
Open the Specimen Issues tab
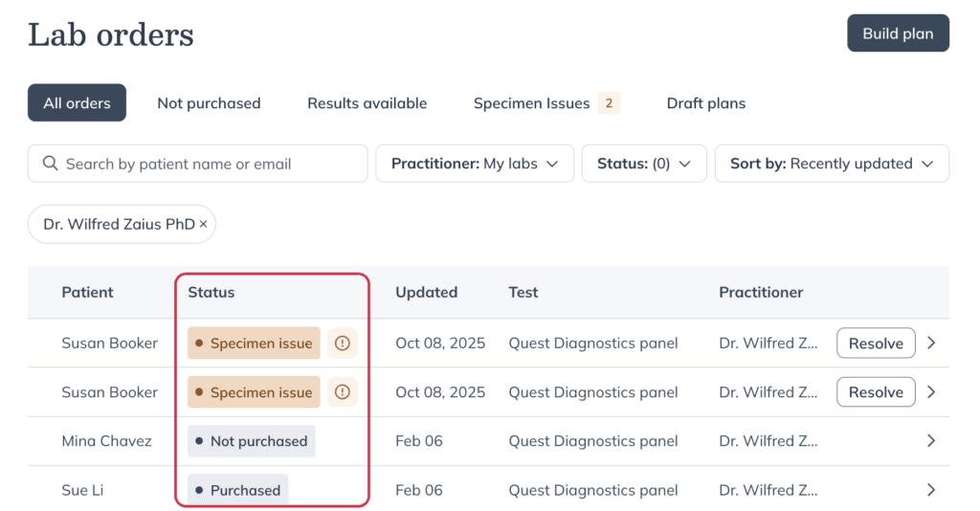[x=546, y=103]
